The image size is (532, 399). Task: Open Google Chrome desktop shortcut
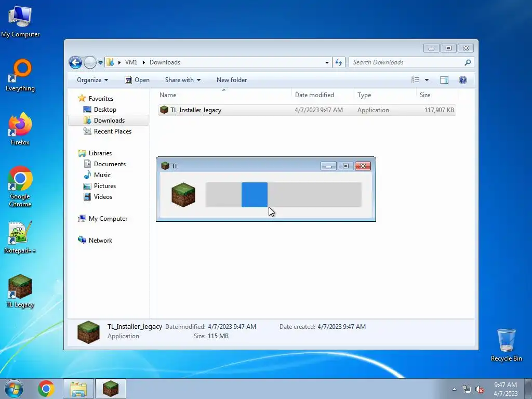tap(20, 187)
